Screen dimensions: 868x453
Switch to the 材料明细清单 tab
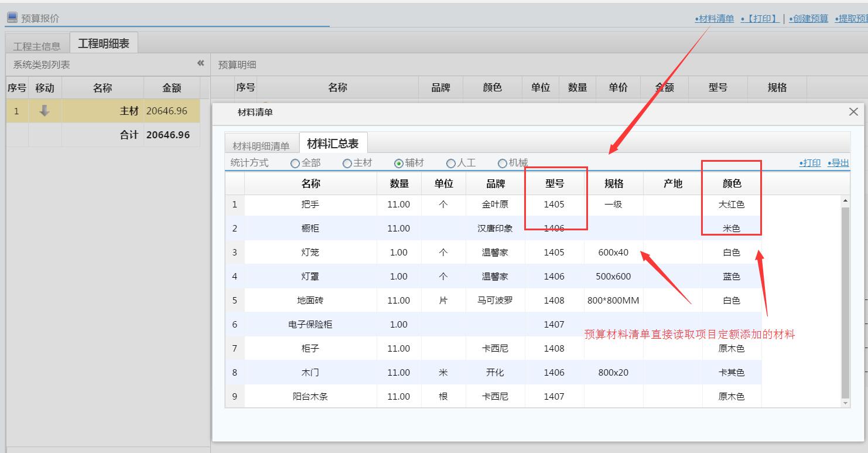261,146
